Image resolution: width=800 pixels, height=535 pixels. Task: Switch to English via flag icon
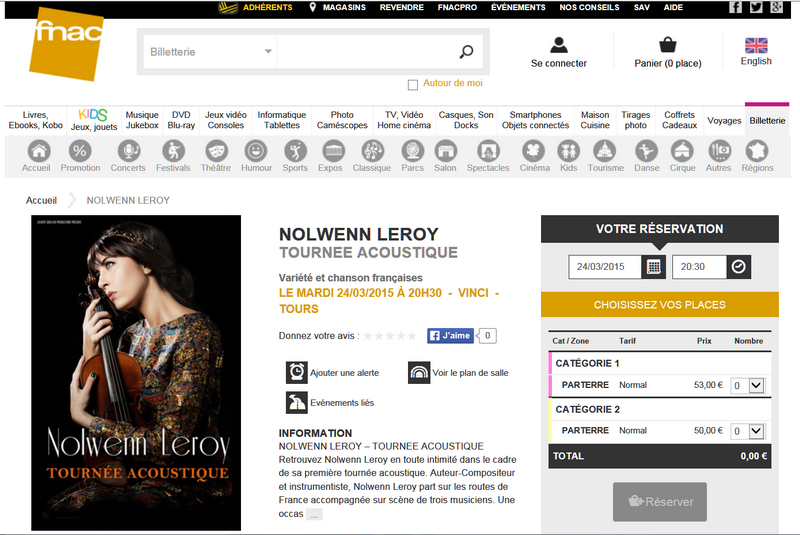[756, 45]
